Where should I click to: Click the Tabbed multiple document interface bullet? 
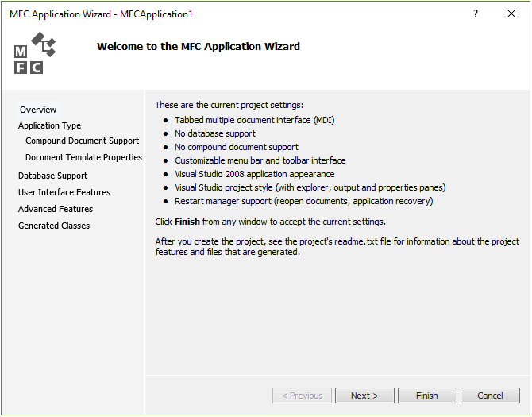pyautogui.click(x=256, y=120)
